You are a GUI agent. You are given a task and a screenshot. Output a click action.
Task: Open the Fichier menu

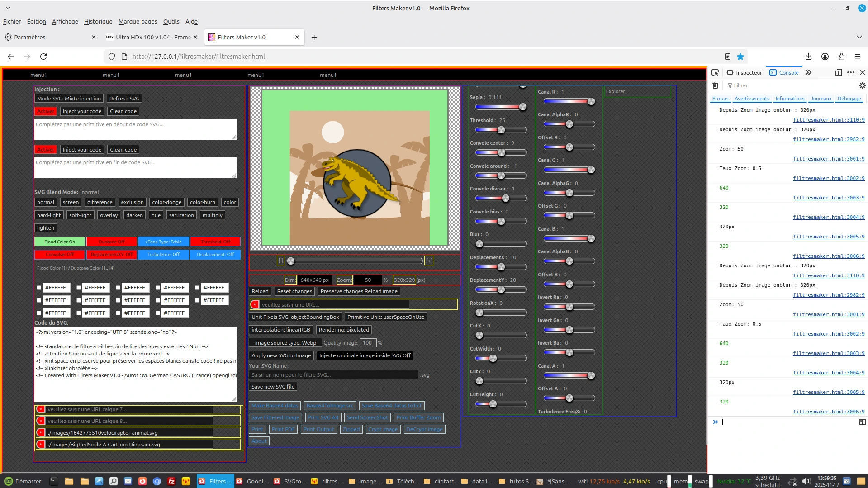[x=12, y=21]
